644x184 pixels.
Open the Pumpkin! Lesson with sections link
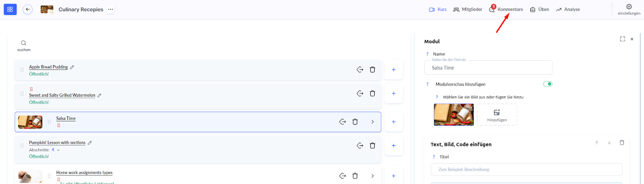[57, 143]
